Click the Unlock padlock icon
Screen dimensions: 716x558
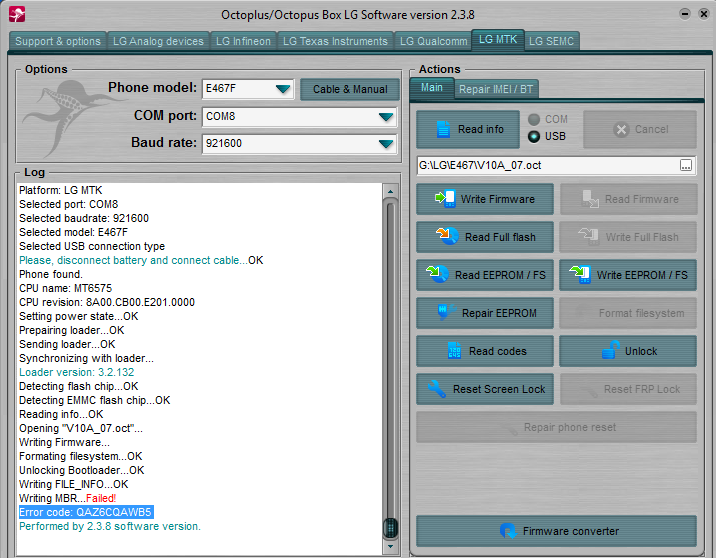click(611, 350)
